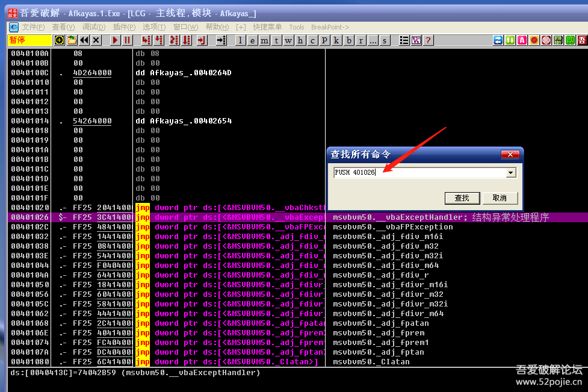Open memory map window with 'm' button
This screenshot has height=392, width=588.
(x=264, y=40)
